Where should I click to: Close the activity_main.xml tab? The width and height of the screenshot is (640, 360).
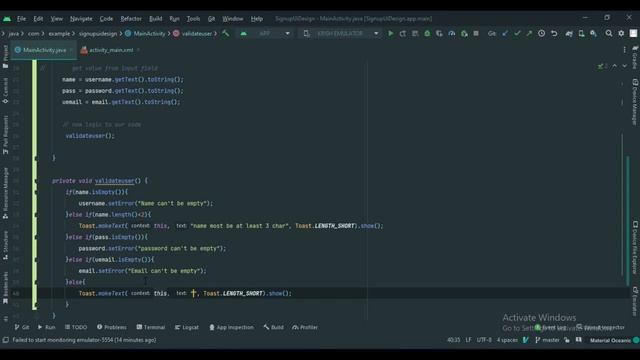coord(138,50)
